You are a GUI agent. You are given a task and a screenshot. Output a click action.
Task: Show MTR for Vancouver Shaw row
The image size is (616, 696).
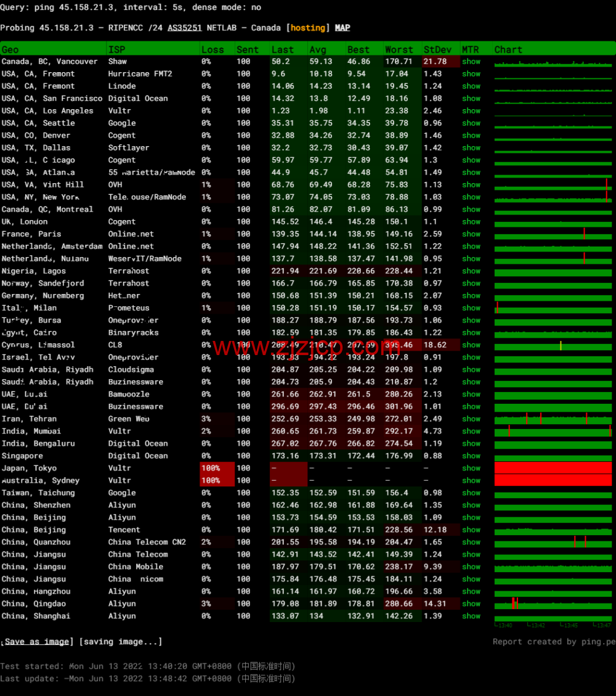coord(471,62)
